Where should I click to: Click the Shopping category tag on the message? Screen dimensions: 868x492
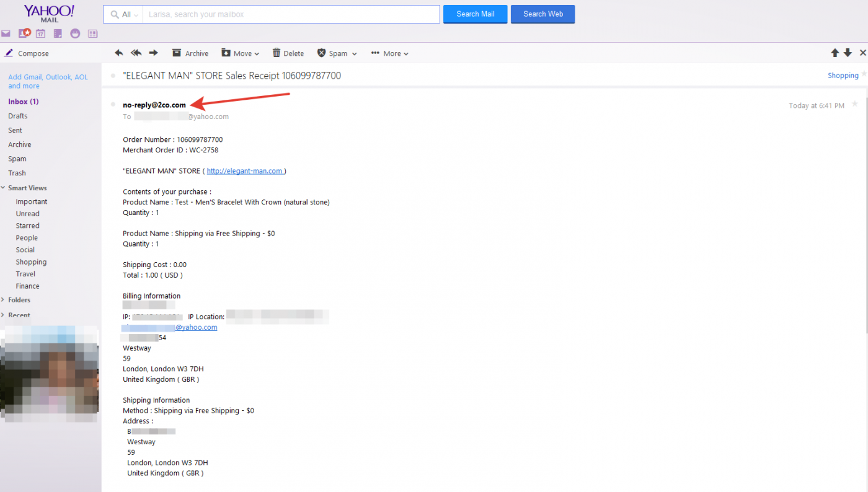click(843, 76)
